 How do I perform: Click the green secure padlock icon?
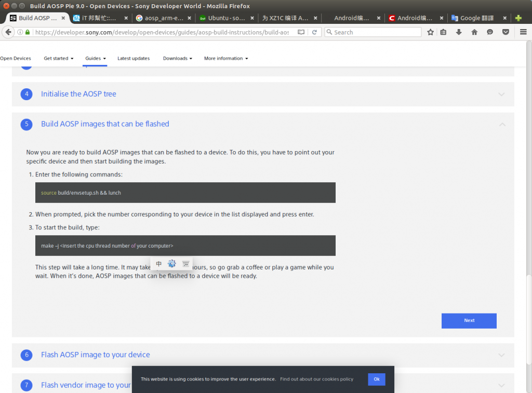coord(28,32)
